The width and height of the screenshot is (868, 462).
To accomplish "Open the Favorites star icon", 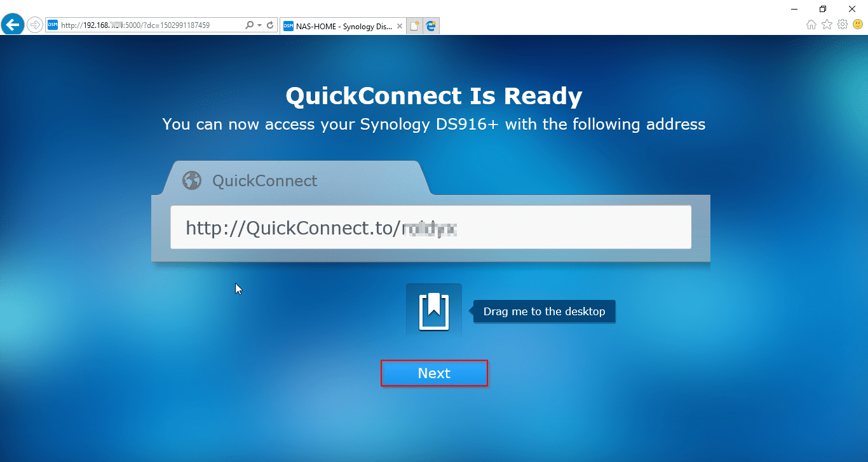I will 827,25.
